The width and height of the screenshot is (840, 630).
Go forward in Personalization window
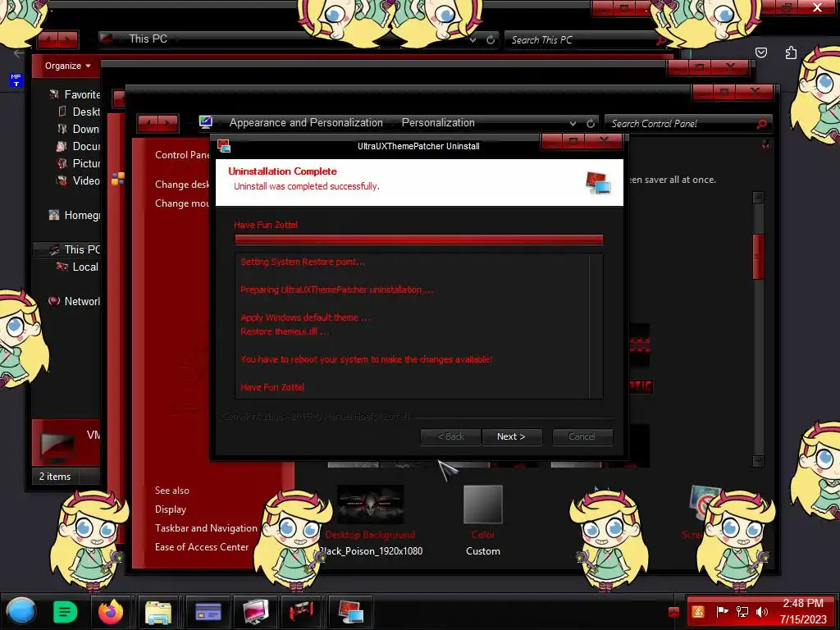click(x=167, y=123)
